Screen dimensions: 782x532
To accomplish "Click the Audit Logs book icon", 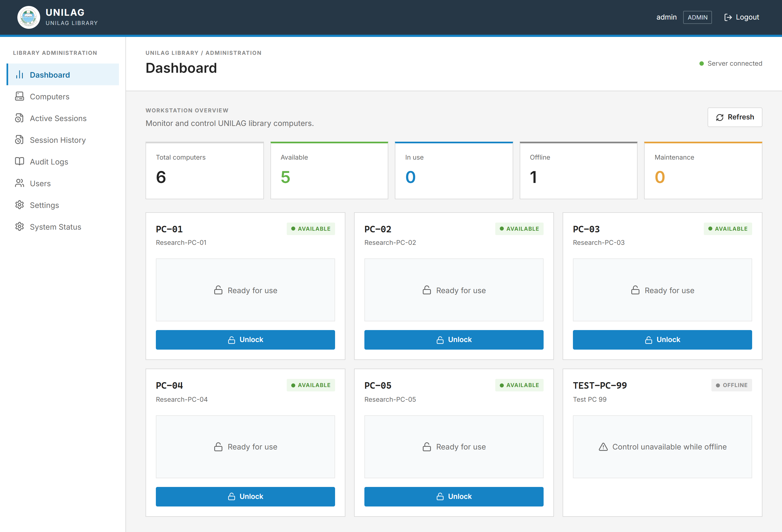I will click(20, 161).
